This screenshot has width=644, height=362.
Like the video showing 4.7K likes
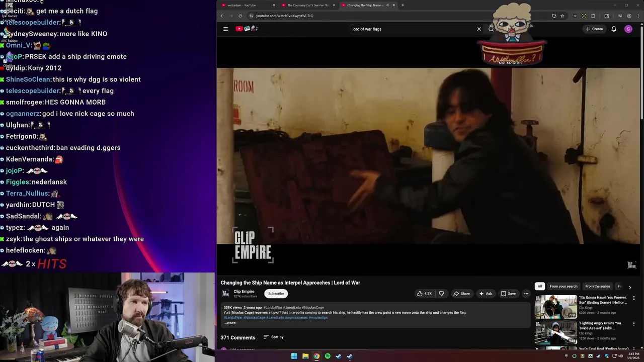click(x=424, y=294)
